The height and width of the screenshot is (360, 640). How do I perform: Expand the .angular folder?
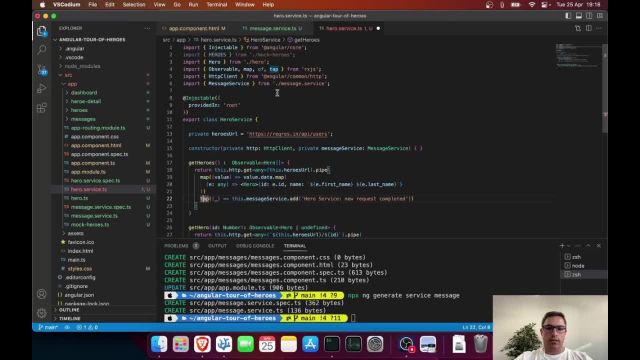pyautogui.click(x=75, y=49)
